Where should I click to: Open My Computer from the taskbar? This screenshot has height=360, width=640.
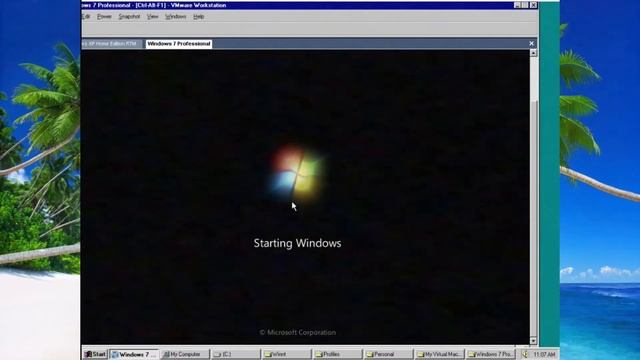(184, 354)
